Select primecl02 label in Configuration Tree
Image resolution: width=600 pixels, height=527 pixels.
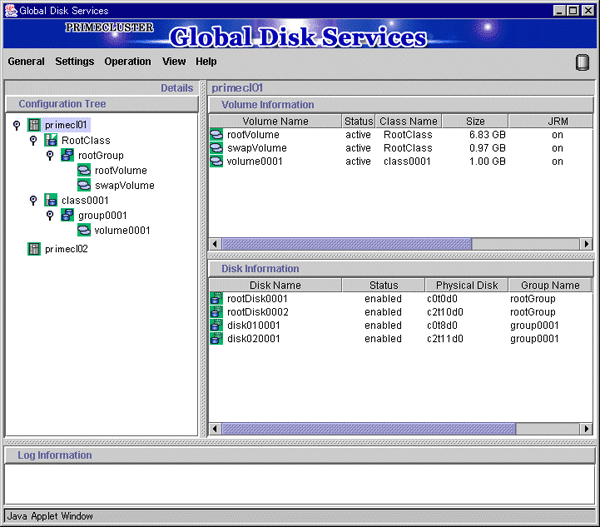[66, 249]
